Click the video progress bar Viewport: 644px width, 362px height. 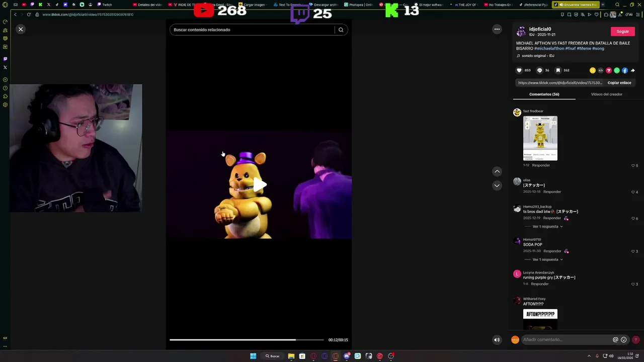[247, 340]
